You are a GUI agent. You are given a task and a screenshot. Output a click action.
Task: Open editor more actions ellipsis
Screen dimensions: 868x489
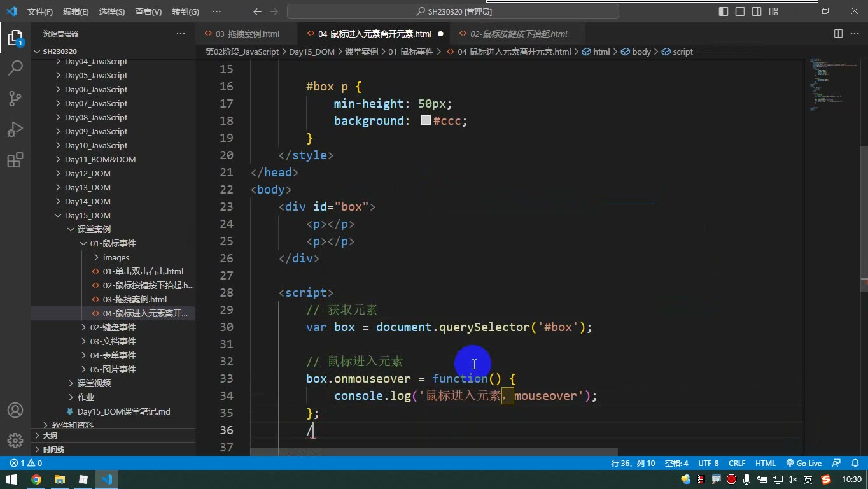click(x=855, y=34)
